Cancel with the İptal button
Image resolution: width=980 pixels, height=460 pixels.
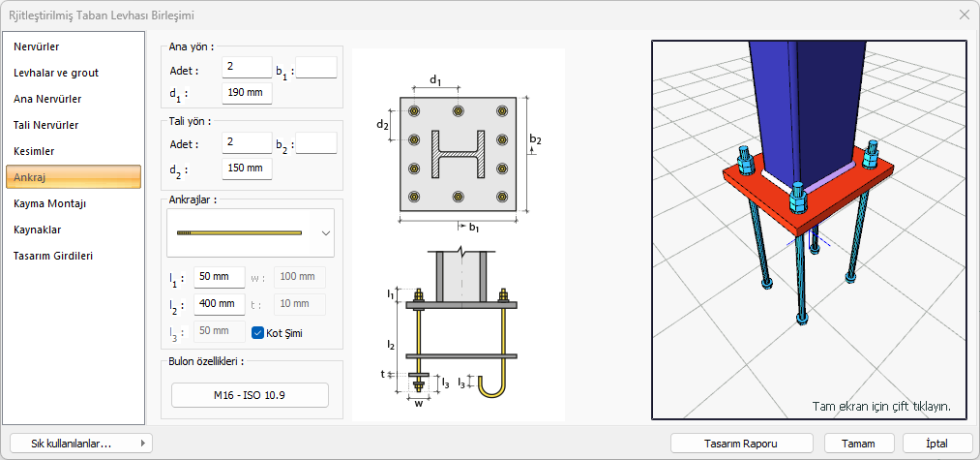(936, 443)
